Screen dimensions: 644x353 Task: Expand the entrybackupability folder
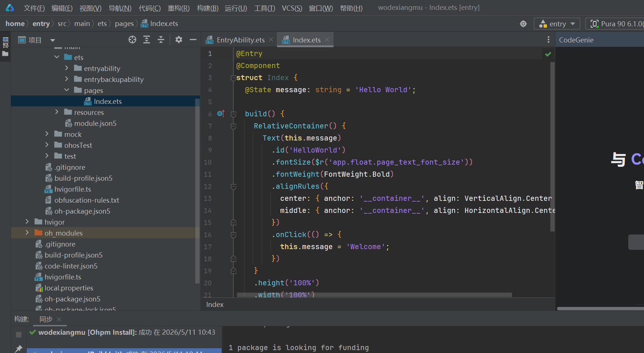(x=67, y=79)
